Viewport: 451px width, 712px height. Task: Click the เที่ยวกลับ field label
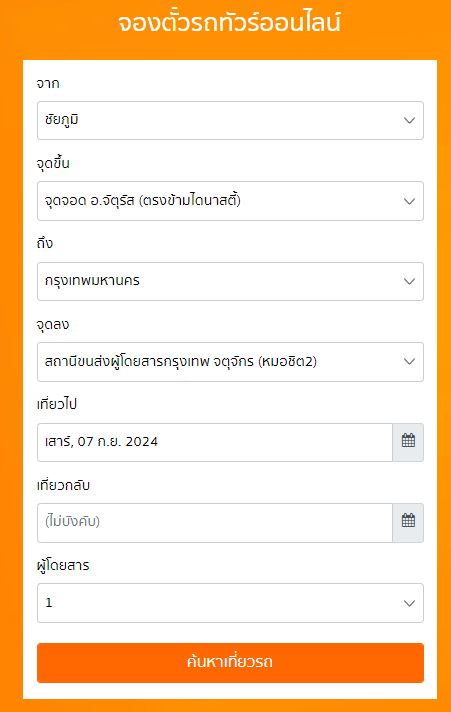point(64,485)
